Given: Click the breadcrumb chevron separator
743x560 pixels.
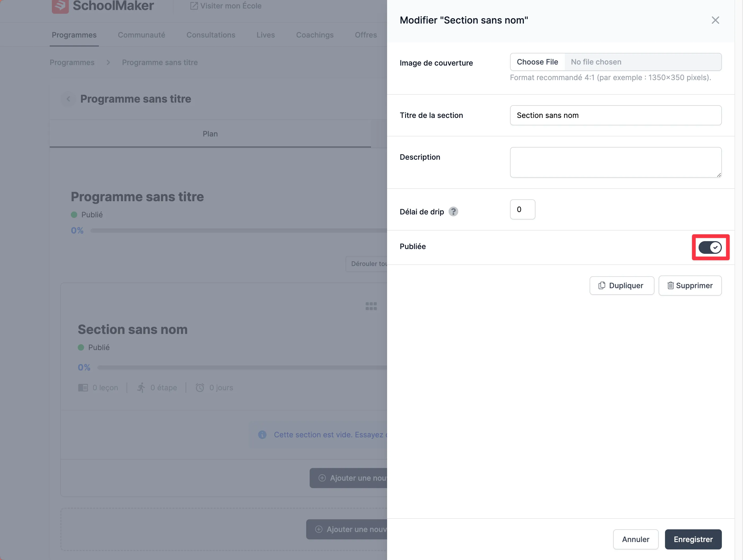Looking at the screenshot, I should click(108, 62).
